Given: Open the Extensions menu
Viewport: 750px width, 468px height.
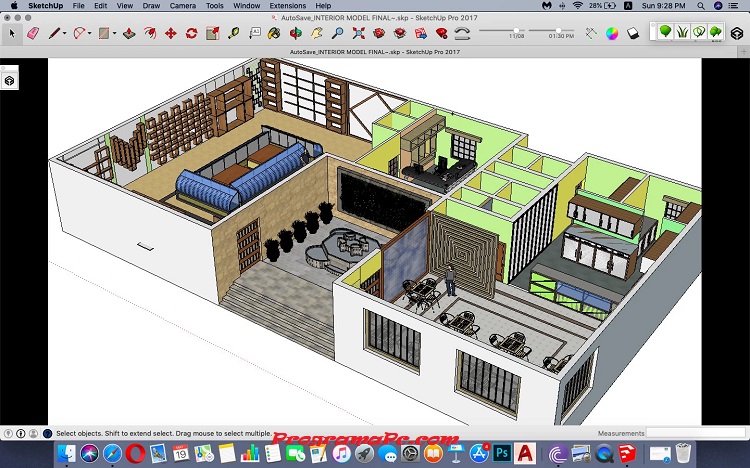Looking at the screenshot, I should pos(287,6).
